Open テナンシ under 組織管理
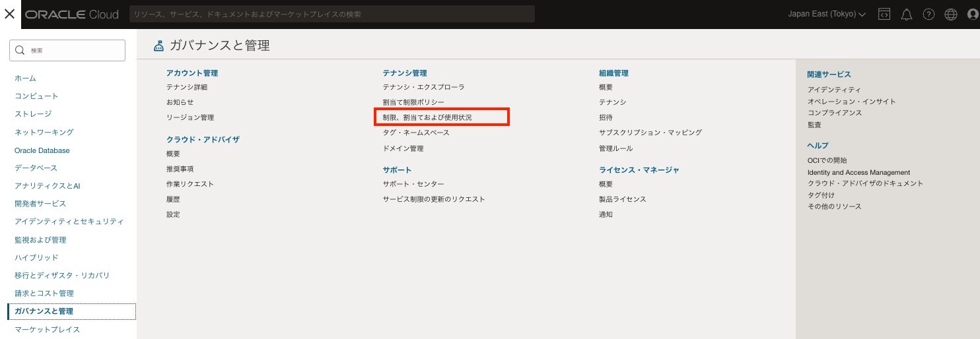Image resolution: width=980 pixels, height=339 pixels. 613,102
